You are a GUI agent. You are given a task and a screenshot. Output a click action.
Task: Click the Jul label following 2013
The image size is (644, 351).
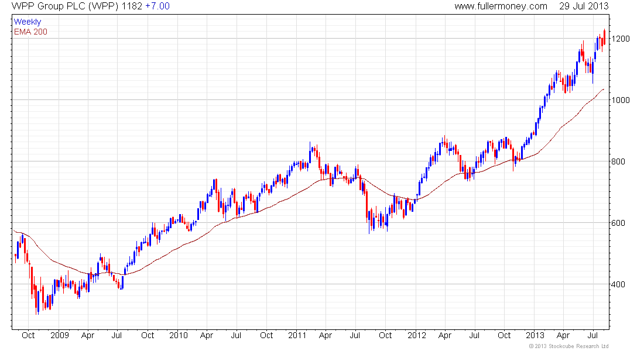(x=592, y=335)
